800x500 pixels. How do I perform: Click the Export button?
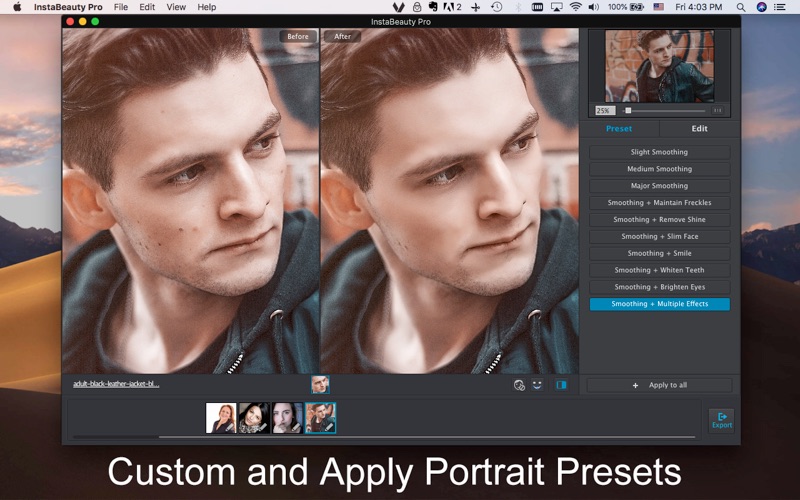pos(721,420)
